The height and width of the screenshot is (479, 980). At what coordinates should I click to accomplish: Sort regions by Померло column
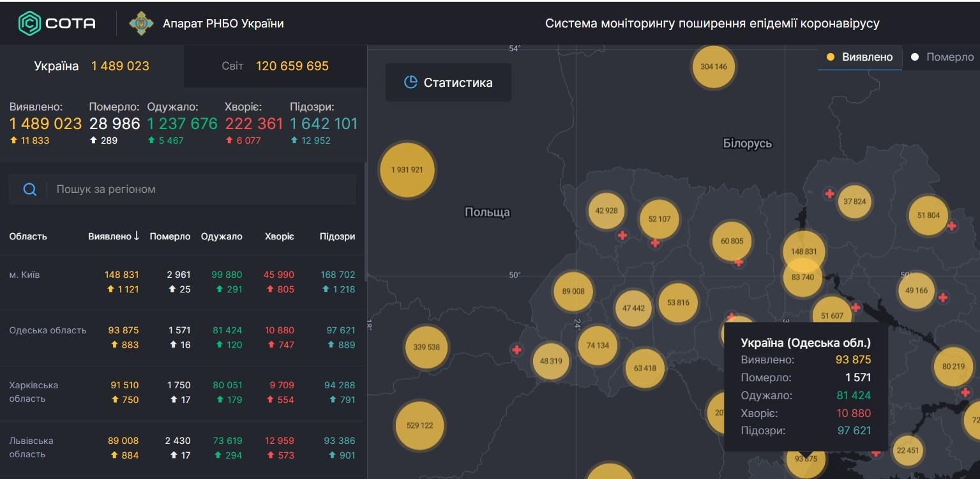pyautogui.click(x=170, y=236)
